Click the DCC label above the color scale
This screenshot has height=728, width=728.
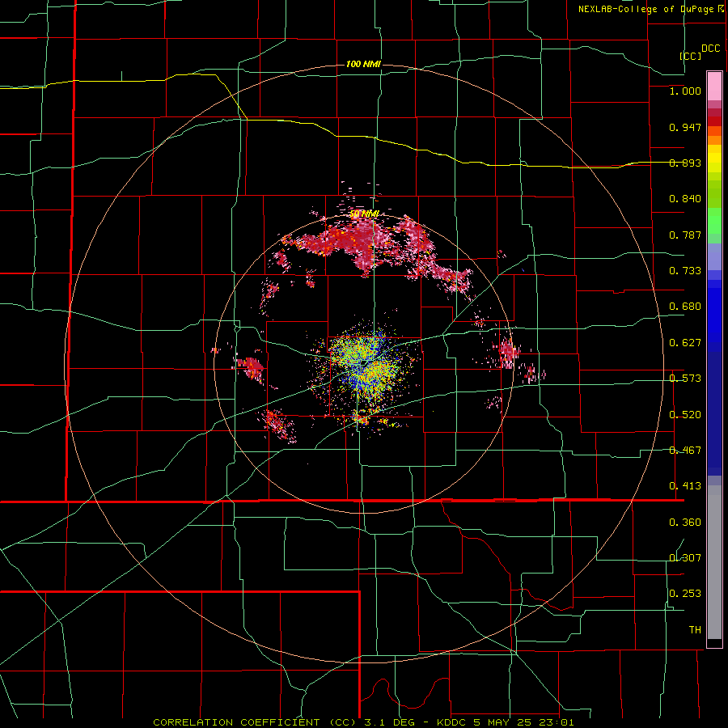point(710,49)
